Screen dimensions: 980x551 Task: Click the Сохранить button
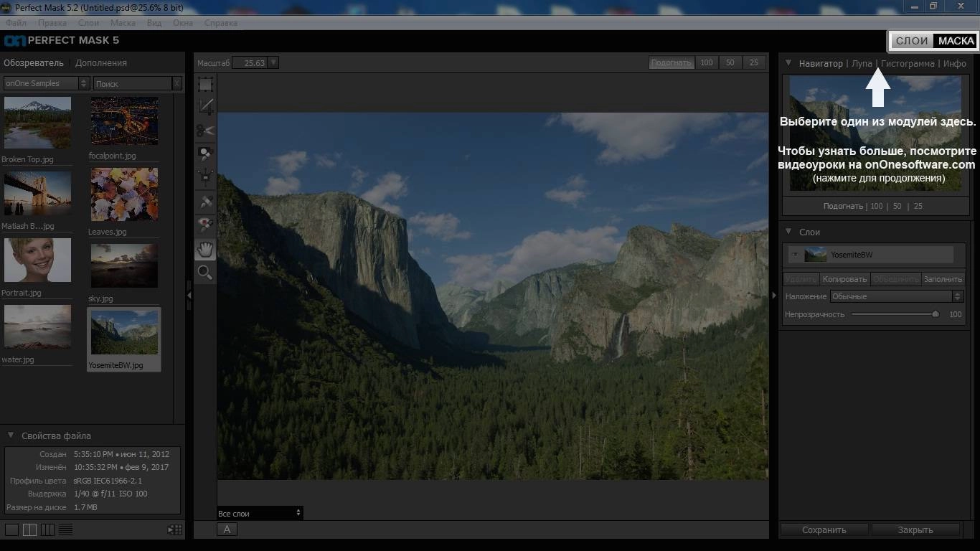point(824,530)
